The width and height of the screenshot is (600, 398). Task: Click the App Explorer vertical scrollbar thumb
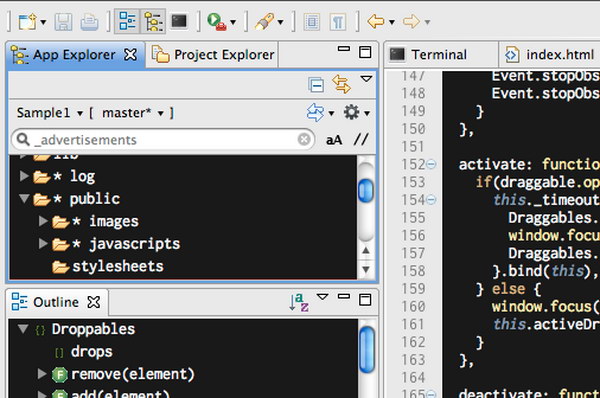(x=366, y=190)
